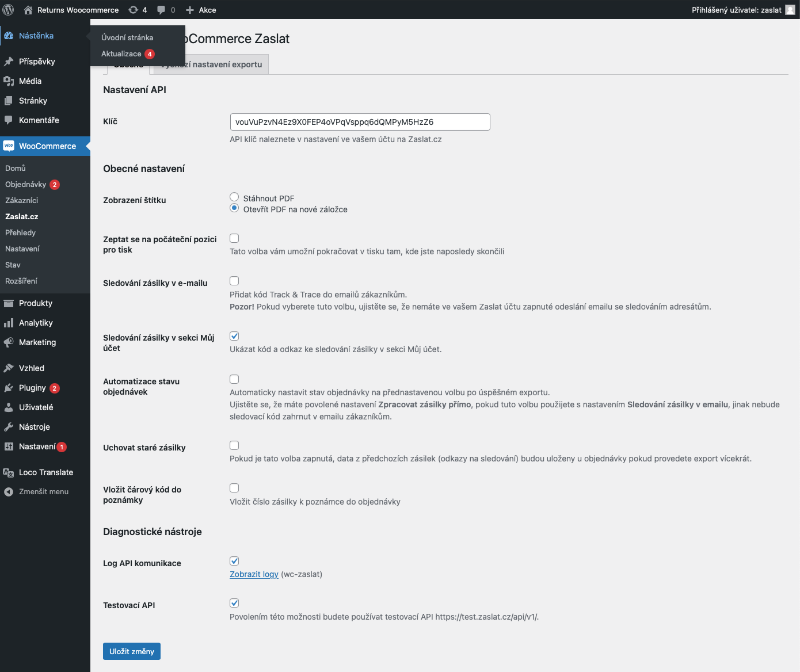Click the red badge next to Pluginy
This screenshot has width=800, height=672.
[54, 388]
